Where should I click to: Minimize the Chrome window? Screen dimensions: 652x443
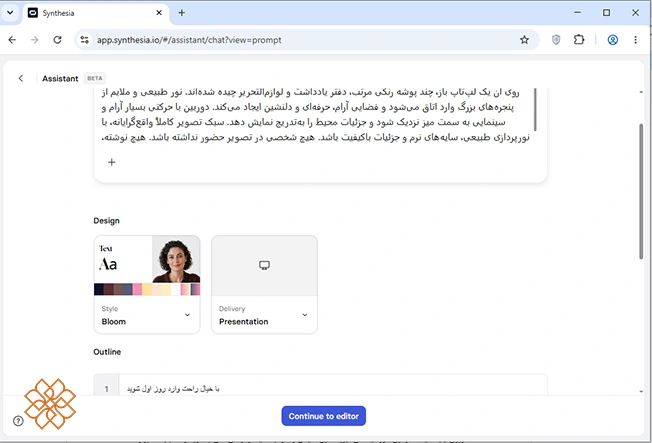coord(578,13)
